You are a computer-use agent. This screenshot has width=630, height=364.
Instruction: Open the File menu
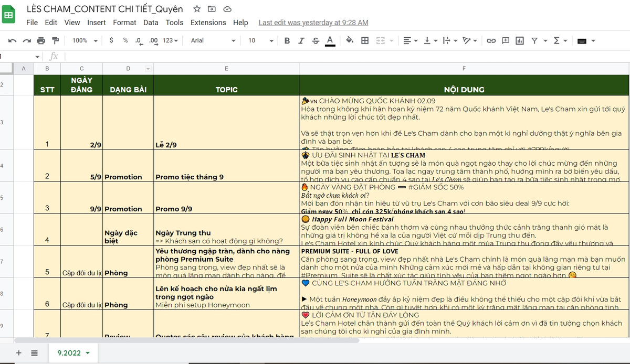pos(32,23)
